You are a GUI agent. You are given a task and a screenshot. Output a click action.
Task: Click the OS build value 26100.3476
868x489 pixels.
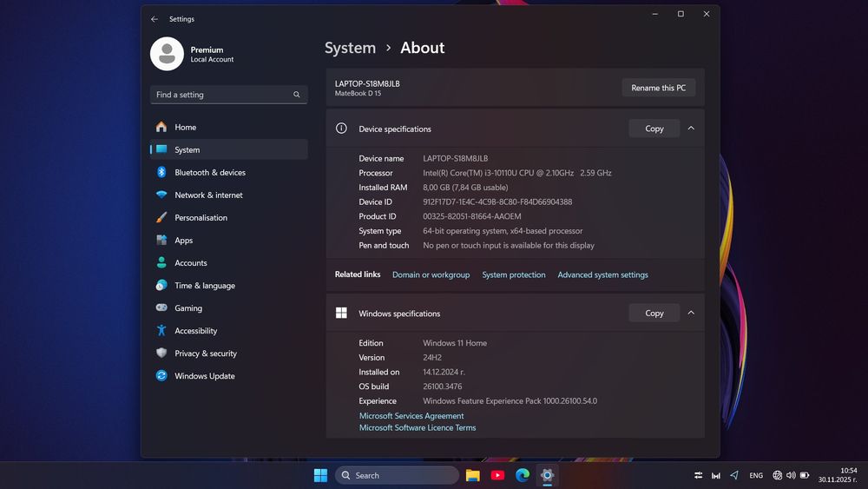click(x=443, y=387)
